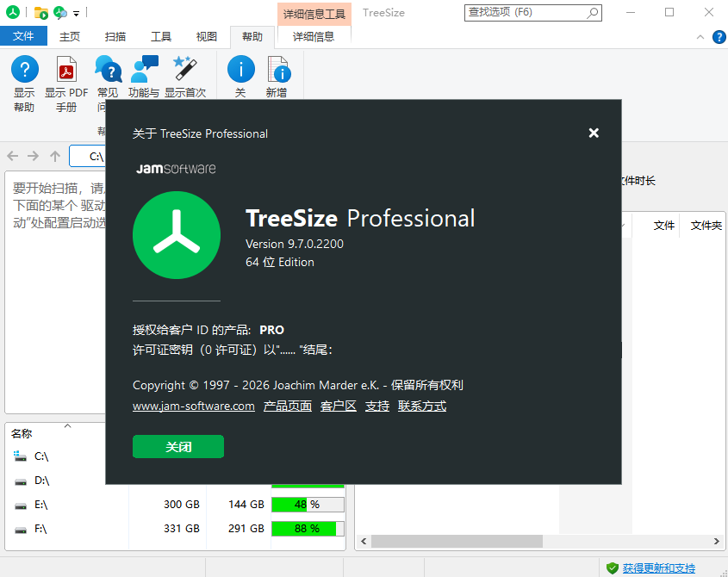Screen dimensions: 728x577
Task: Click the Version 9.7.0.2200 text
Action: point(295,245)
